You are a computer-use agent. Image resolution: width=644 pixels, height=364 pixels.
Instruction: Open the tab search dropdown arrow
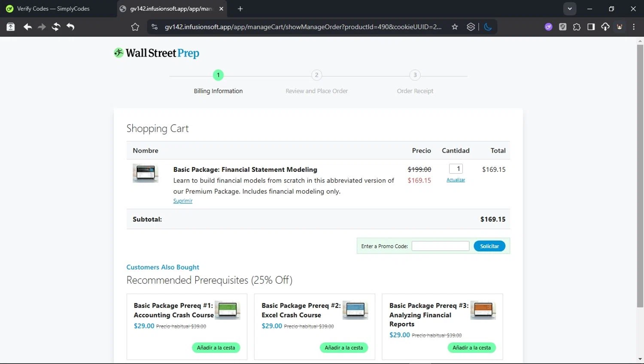point(570,9)
